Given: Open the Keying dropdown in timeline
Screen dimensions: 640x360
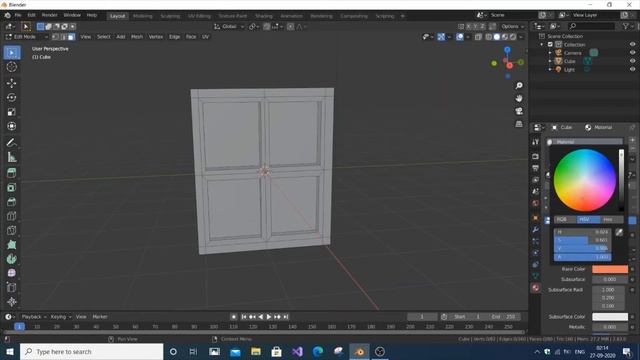Looking at the screenshot, I should click(x=60, y=317).
